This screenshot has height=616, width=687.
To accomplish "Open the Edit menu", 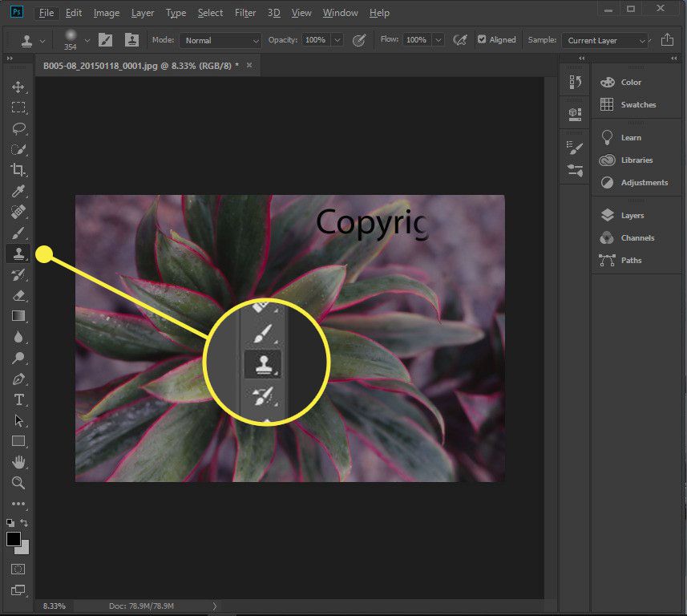I will [74, 13].
